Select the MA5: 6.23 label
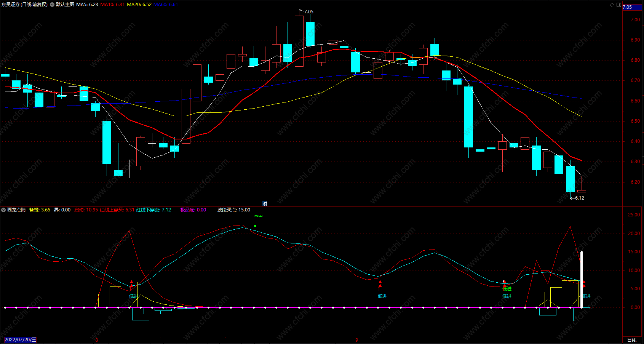 (x=87, y=5)
